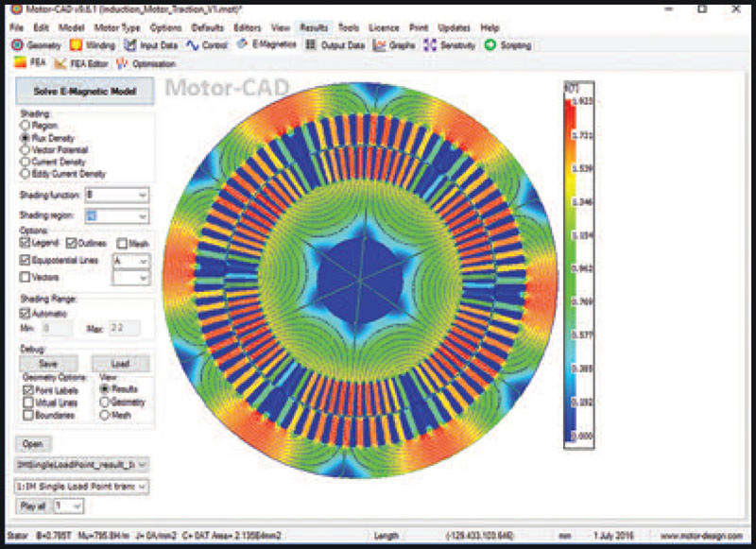Enable the Virtual Lines checkbox
756x549 pixels.
pos(28,403)
